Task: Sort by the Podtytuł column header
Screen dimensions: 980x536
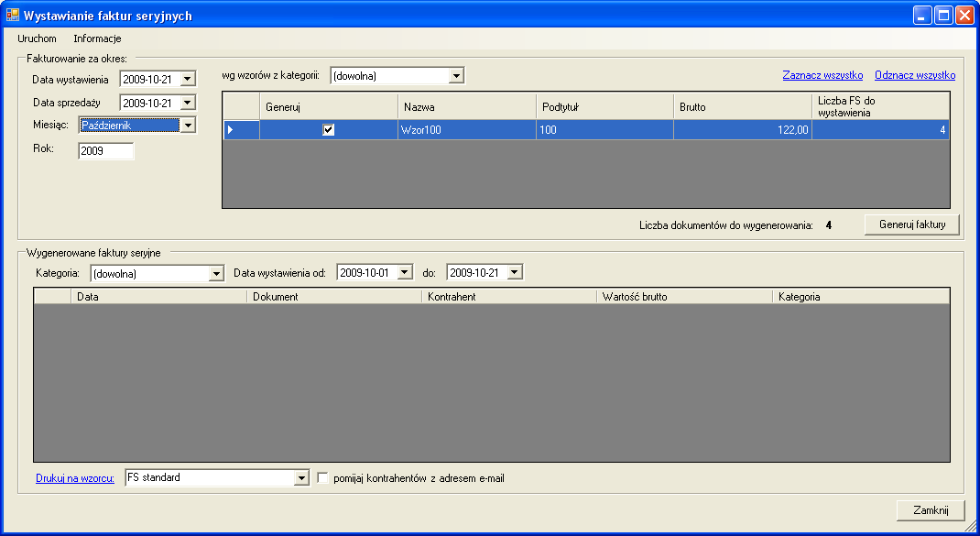Action: click(605, 106)
